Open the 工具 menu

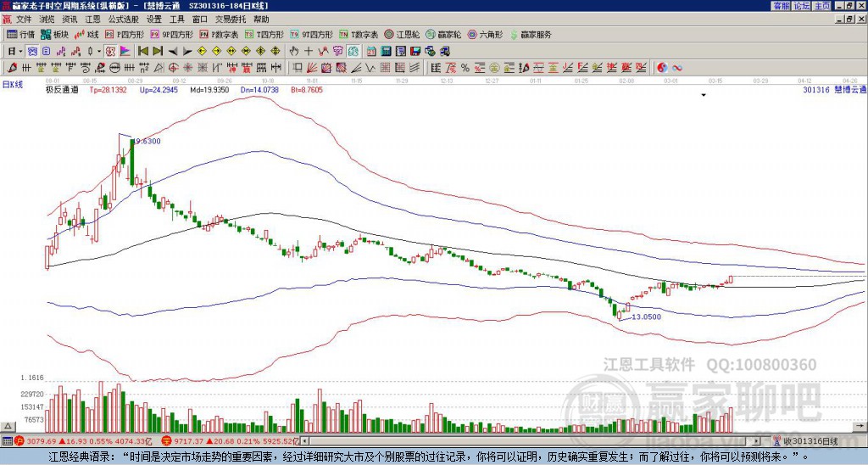click(176, 20)
